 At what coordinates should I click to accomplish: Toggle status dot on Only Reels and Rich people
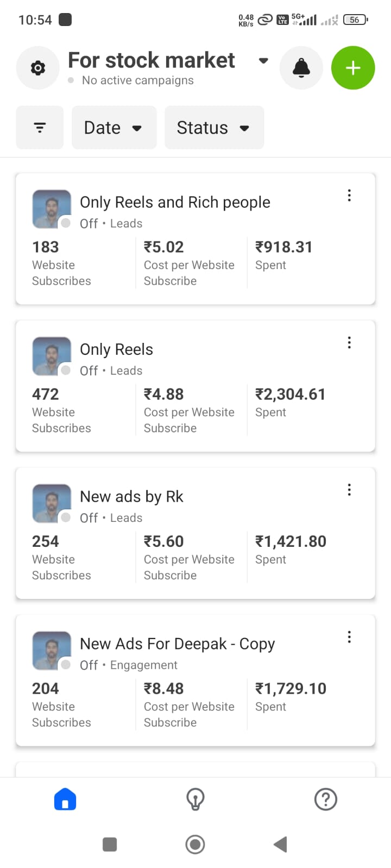tap(66, 223)
